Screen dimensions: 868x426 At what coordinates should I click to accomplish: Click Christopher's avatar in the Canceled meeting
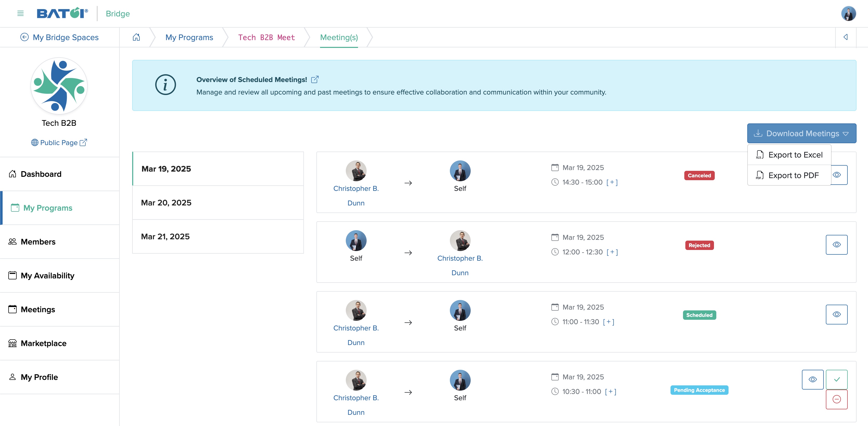click(x=356, y=171)
